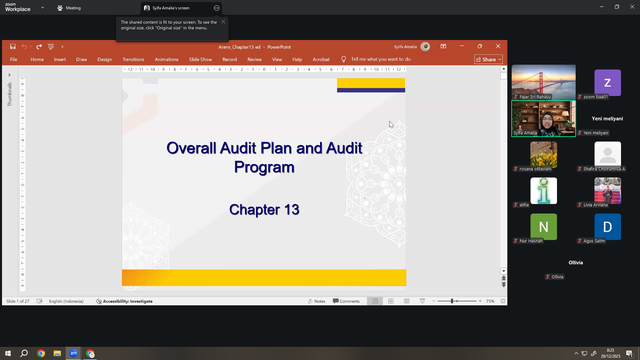Click Agus Salim's participant tile
The width and height of the screenshot is (640, 360).
[607, 227]
